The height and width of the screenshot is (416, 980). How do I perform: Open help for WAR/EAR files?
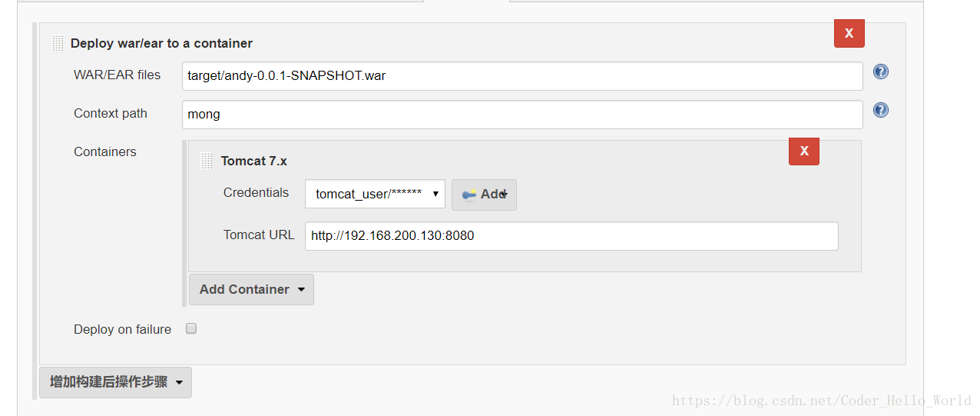(881, 72)
